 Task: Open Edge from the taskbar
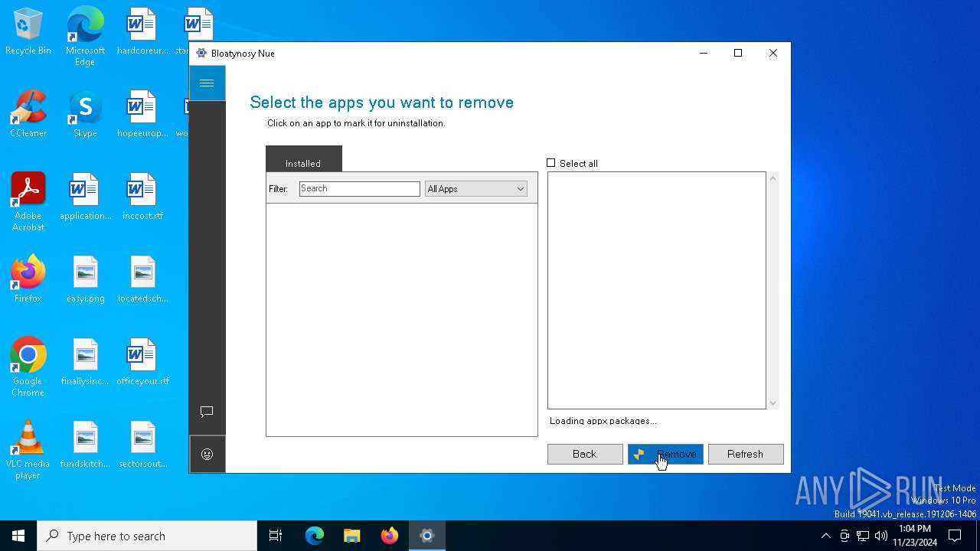pyautogui.click(x=315, y=536)
